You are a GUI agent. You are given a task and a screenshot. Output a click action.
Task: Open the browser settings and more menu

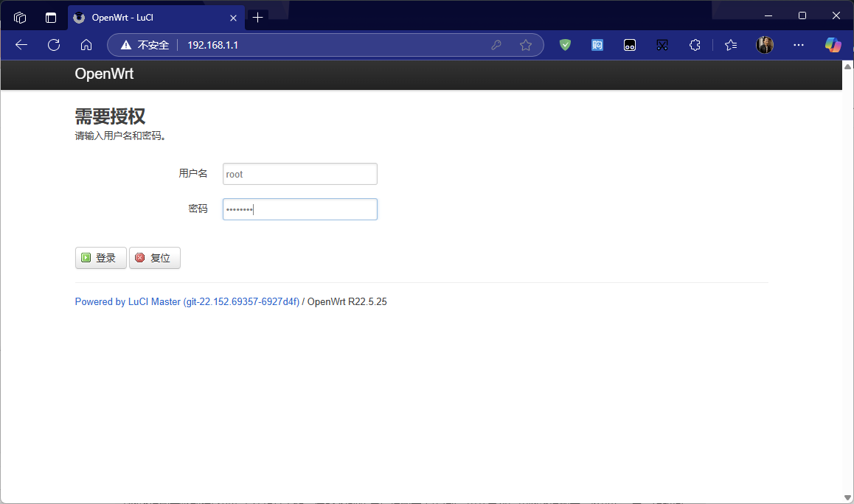pos(799,45)
